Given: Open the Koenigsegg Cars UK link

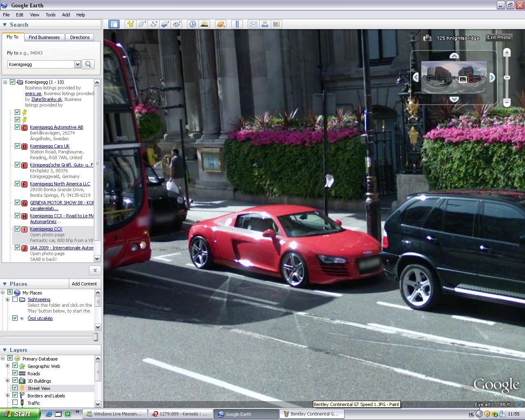Looking at the screenshot, I should pos(50,146).
